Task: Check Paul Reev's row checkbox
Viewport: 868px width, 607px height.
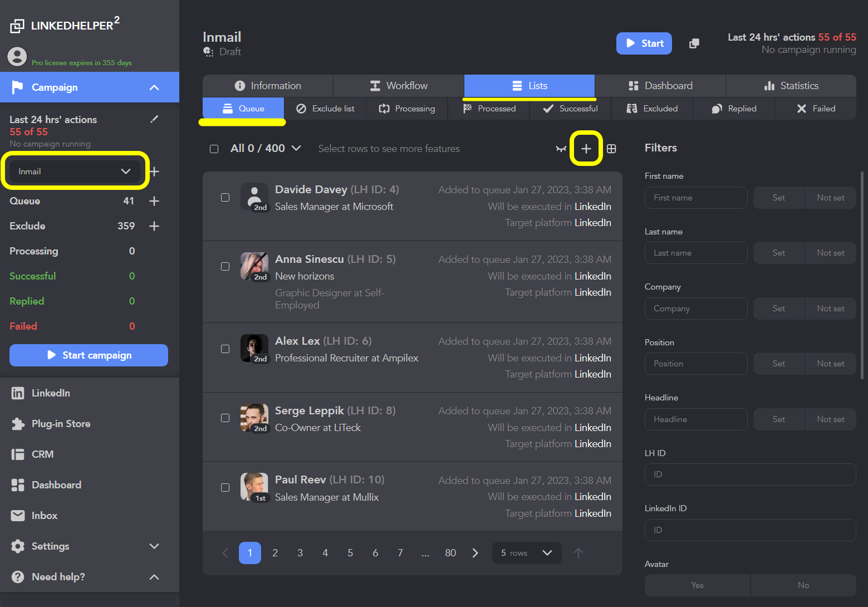Action: [225, 487]
